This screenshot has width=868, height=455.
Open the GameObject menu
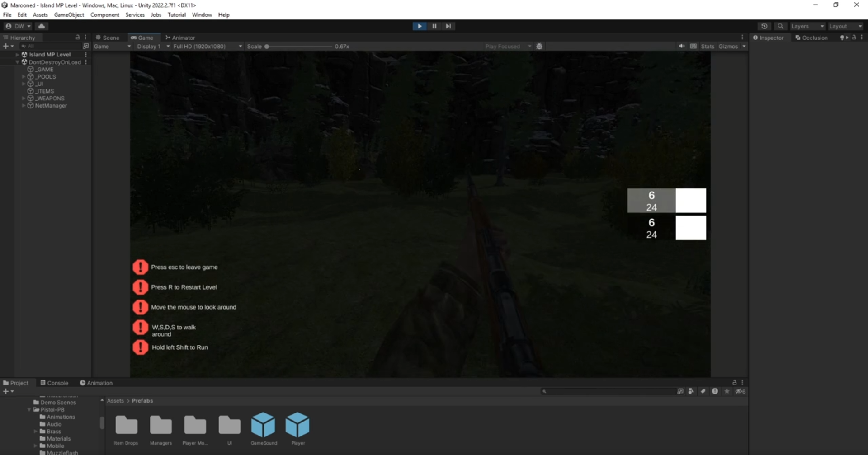pyautogui.click(x=69, y=15)
